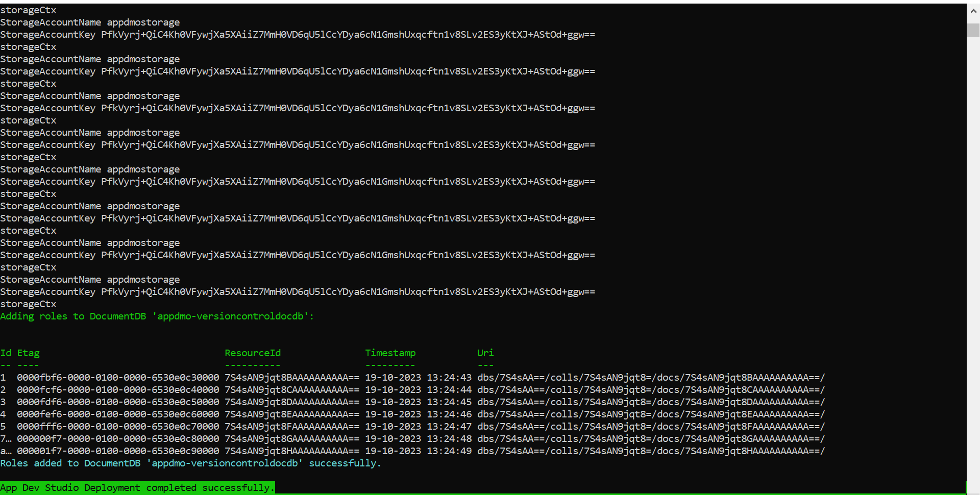980x495 pixels.
Task: Click ResourceId '7S4sAN9jqt8DAAAAAAAAAA=='
Action: point(292,402)
